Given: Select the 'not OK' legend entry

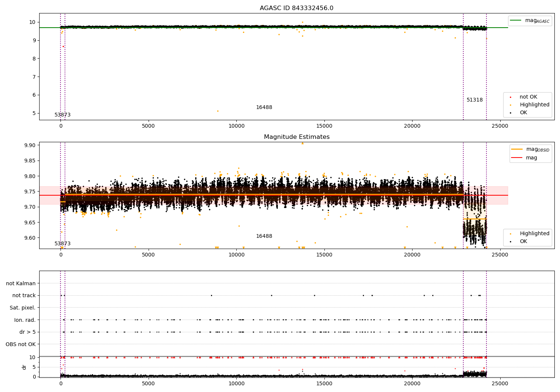Looking at the screenshot, I should [528, 97].
